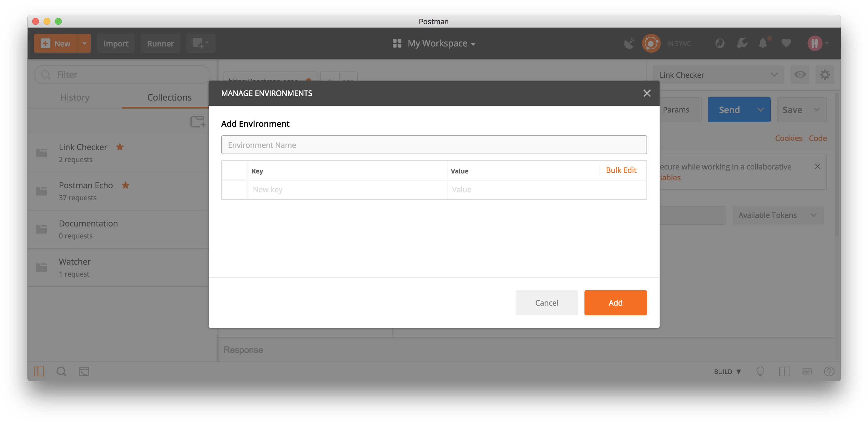
Task: Expand the Send button dropdown
Action: coord(760,110)
